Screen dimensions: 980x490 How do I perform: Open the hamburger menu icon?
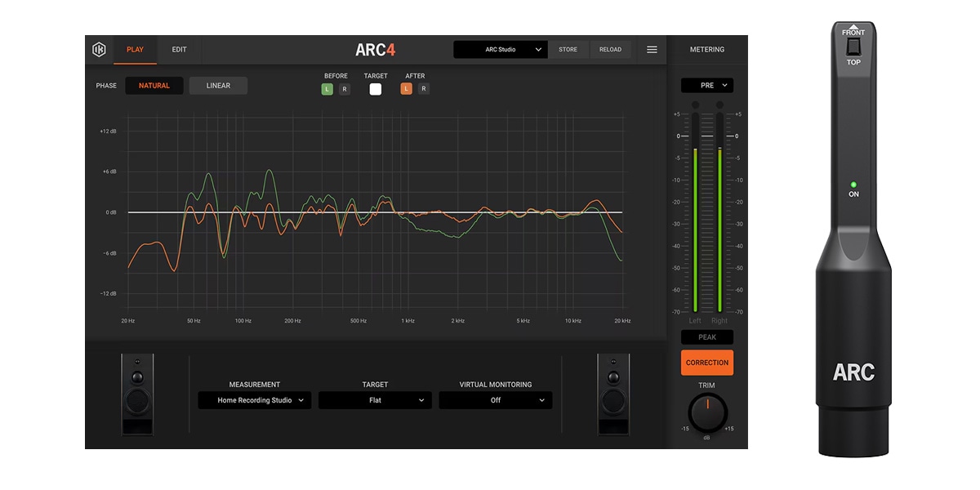point(652,50)
